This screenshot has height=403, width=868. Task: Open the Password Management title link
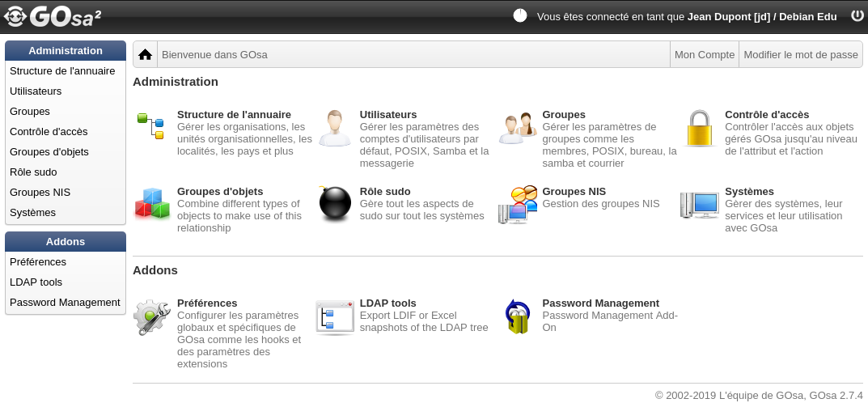pos(600,303)
